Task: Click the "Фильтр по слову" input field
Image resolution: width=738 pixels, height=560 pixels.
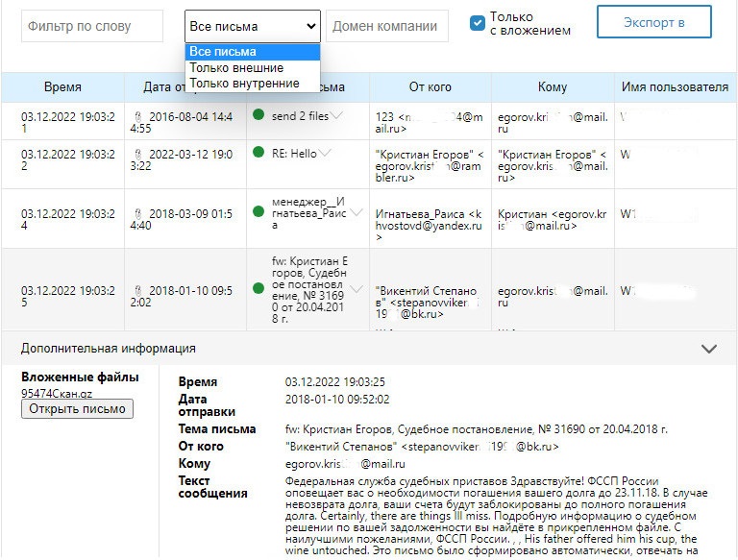Action: pyautogui.click(x=92, y=26)
